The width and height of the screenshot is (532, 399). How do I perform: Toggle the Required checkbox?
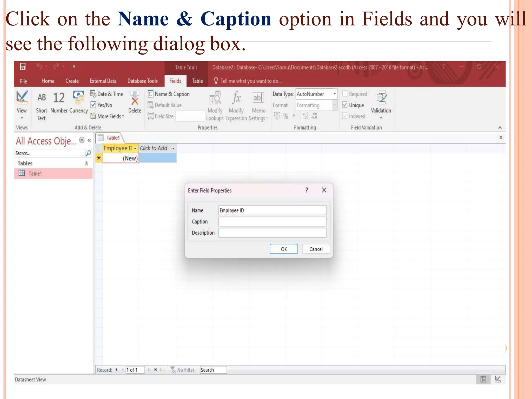(345, 93)
